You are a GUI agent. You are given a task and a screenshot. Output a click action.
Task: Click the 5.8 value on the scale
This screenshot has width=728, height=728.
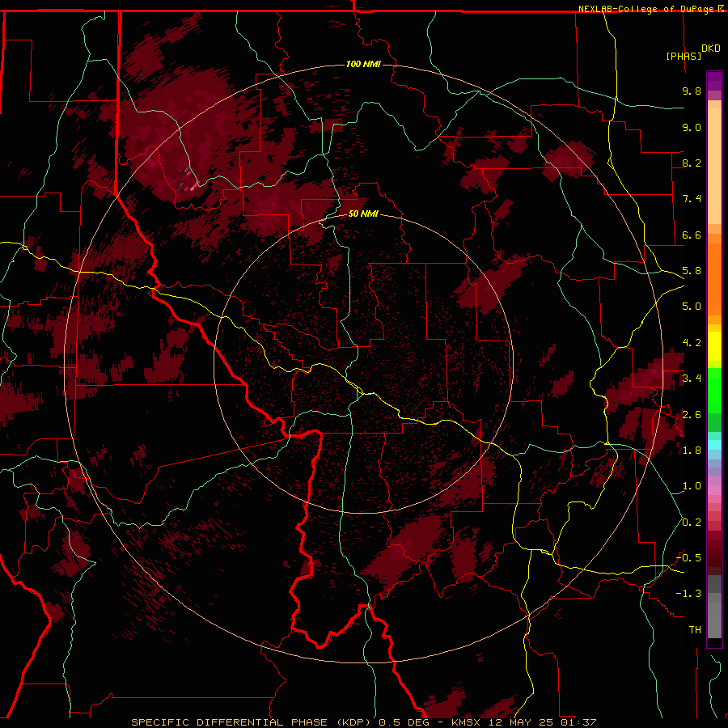[x=692, y=271]
